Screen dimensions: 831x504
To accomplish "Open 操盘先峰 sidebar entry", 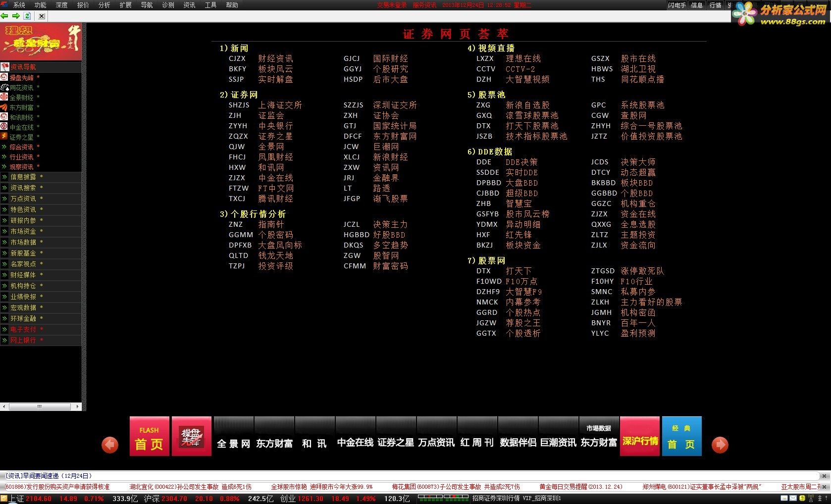I will point(22,78).
